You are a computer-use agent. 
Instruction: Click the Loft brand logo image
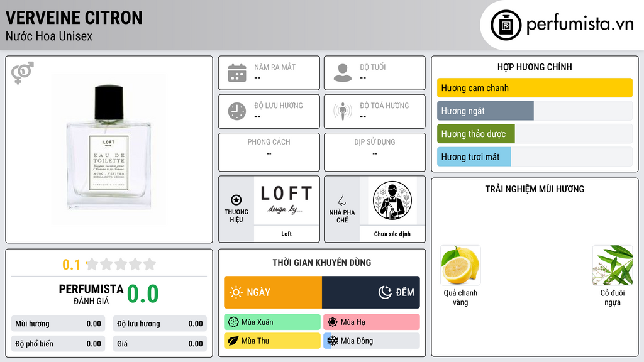286,200
